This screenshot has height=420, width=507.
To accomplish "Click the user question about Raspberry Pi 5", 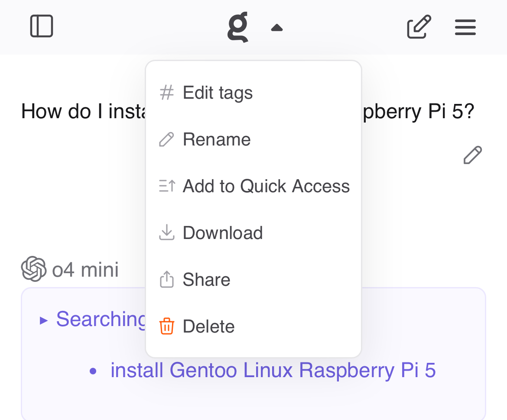I will pyautogui.click(x=82, y=112).
